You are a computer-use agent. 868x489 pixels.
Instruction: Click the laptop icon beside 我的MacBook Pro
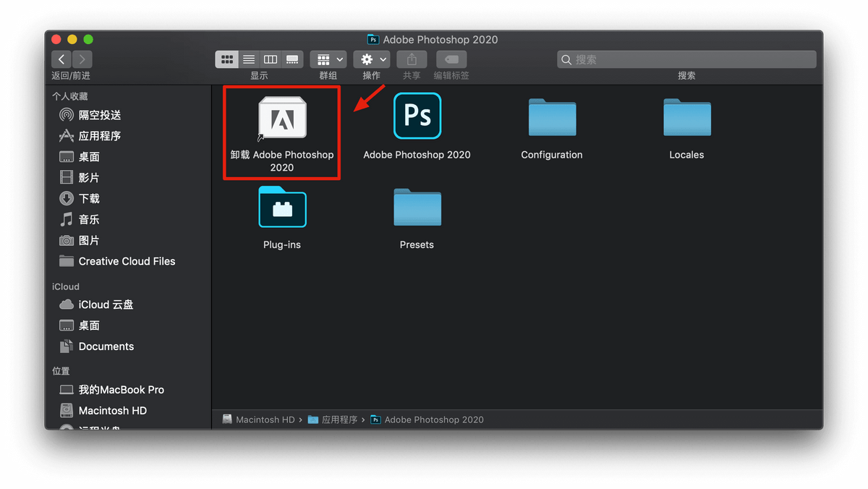coord(67,389)
